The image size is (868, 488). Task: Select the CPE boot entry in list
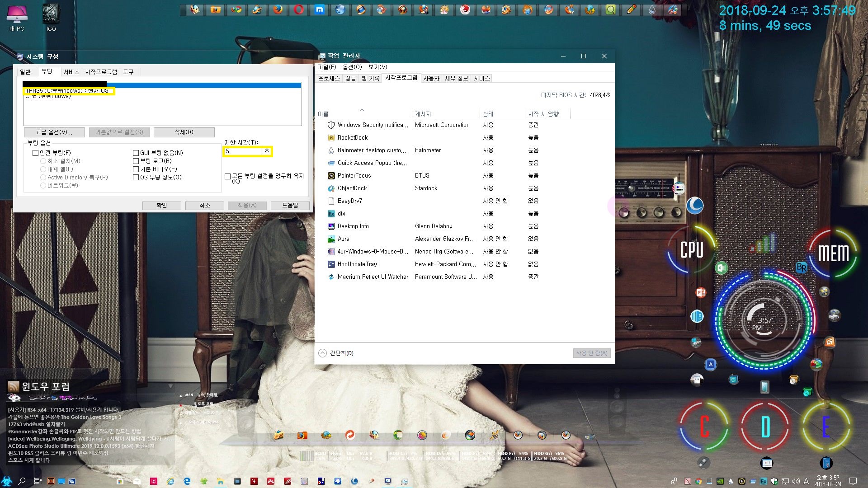pos(163,96)
